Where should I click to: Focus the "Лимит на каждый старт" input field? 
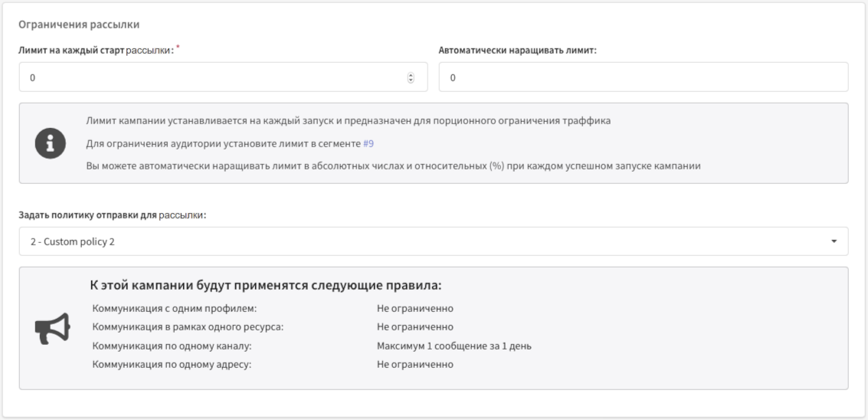pos(215,77)
